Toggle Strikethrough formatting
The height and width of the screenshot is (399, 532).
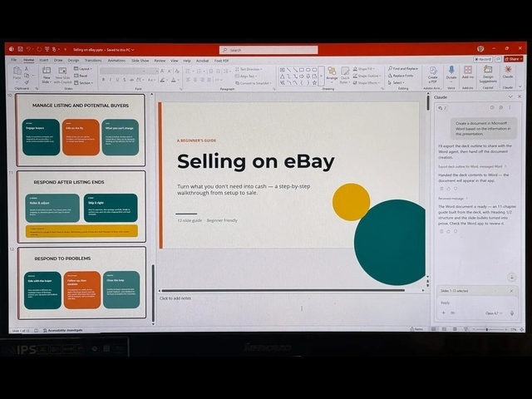(131, 80)
